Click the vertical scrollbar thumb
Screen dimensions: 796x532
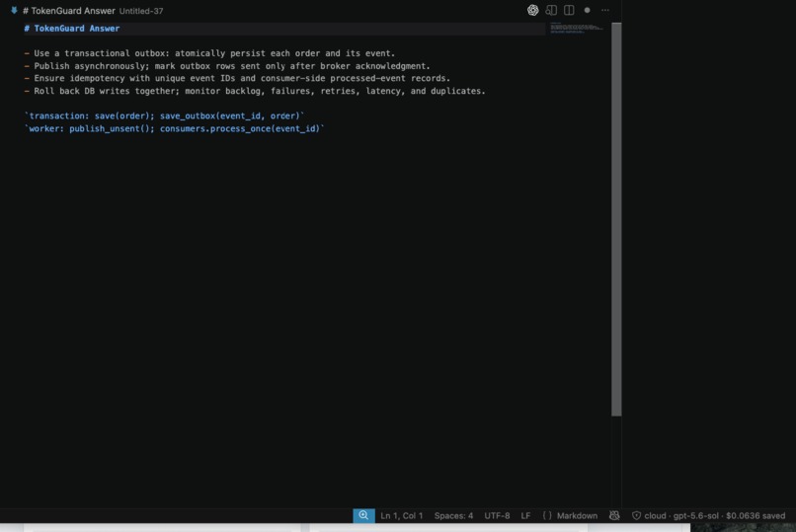coord(616,219)
